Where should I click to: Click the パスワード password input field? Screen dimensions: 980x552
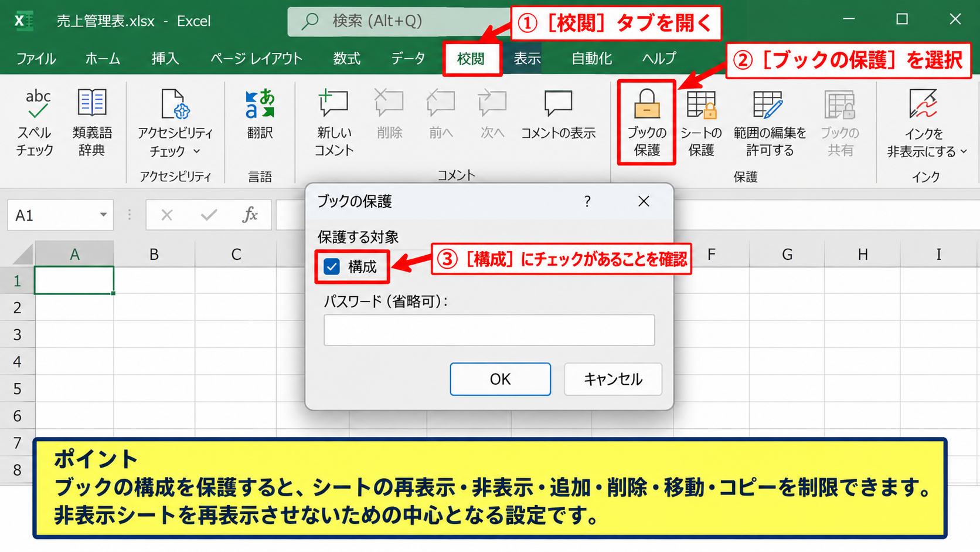pos(489,330)
